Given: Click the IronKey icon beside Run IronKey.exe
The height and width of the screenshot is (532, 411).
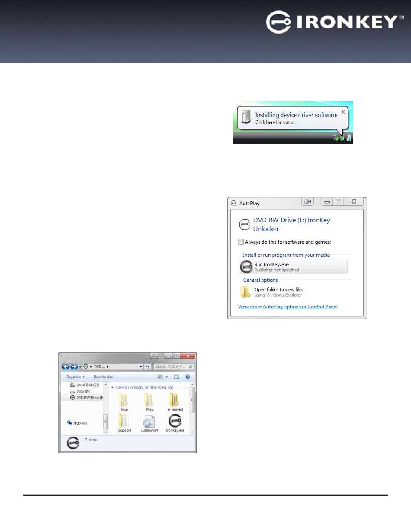Looking at the screenshot, I should click(246, 267).
